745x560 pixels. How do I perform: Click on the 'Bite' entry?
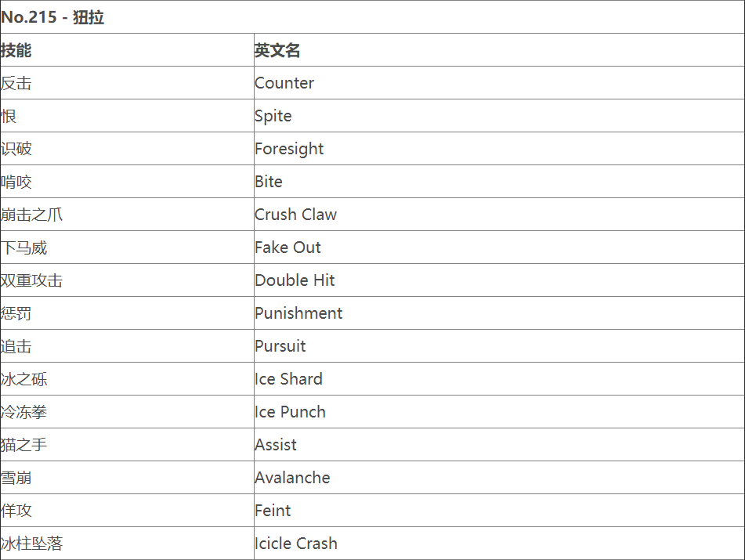[x=269, y=182]
